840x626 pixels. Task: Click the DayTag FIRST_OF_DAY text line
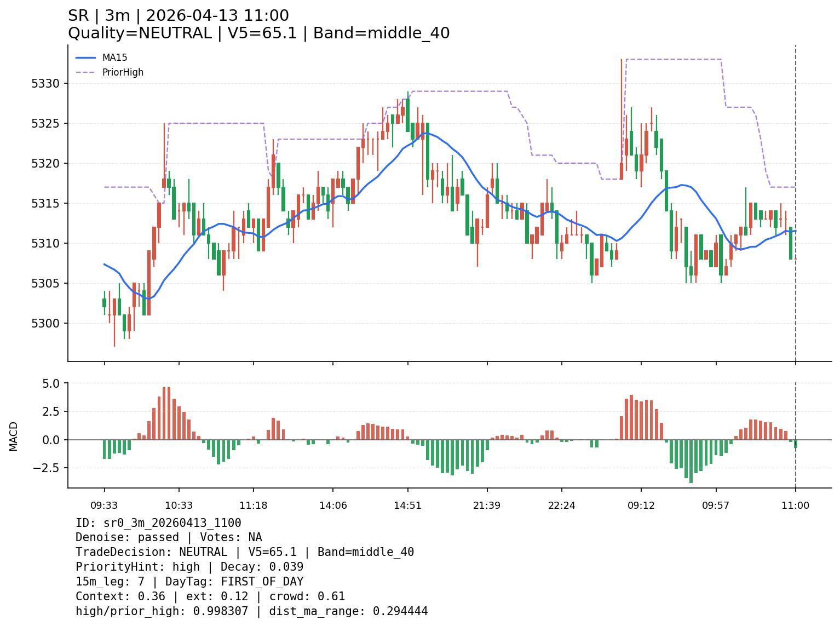tap(189, 582)
